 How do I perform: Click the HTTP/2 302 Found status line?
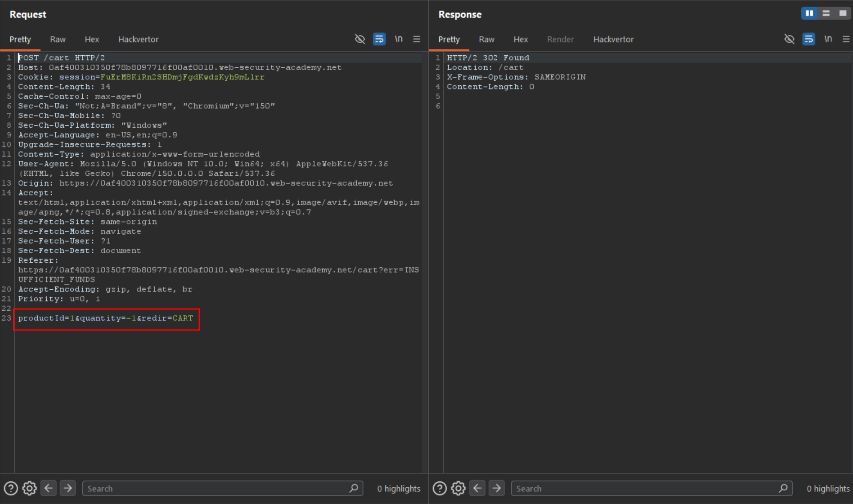[x=488, y=57]
